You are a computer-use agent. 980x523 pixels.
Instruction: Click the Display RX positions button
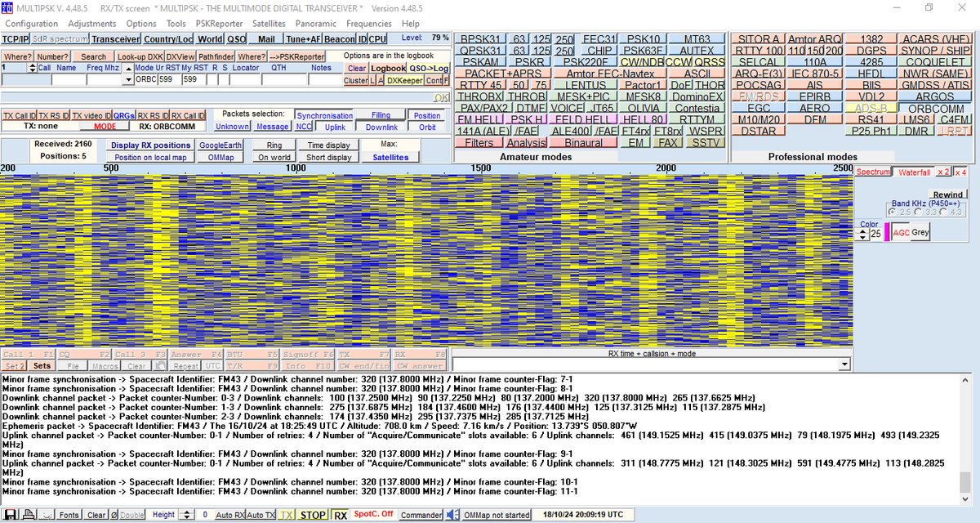click(151, 145)
